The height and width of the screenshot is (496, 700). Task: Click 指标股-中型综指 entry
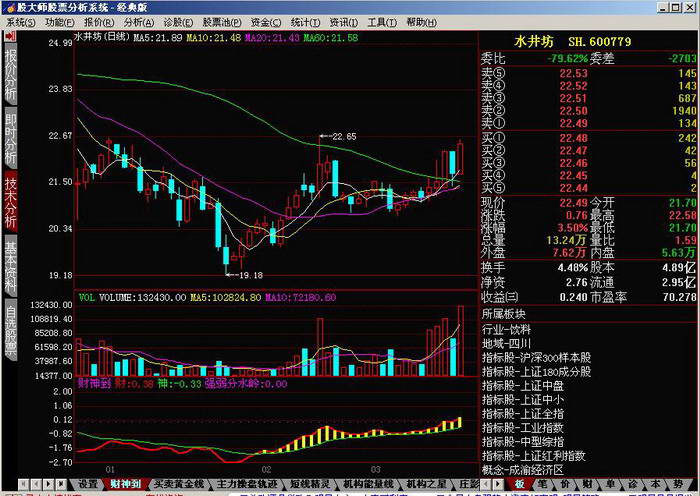pyautogui.click(x=523, y=442)
